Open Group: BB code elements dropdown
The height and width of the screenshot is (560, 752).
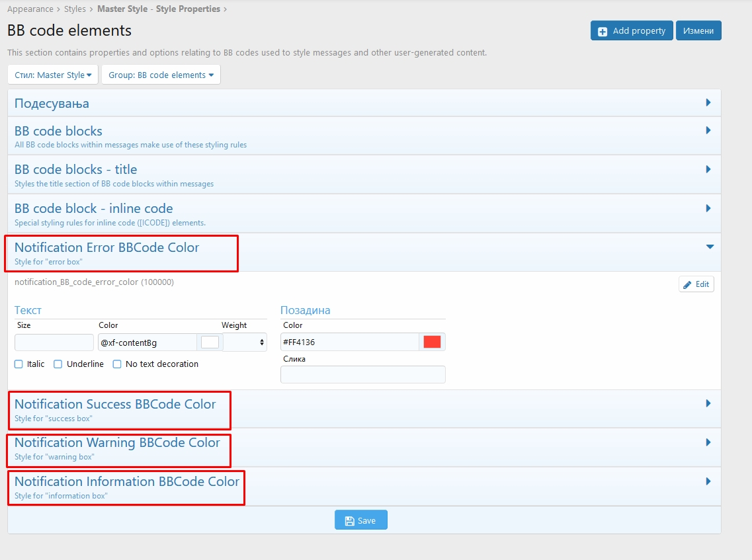pyautogui.click(x=161, y=75)
